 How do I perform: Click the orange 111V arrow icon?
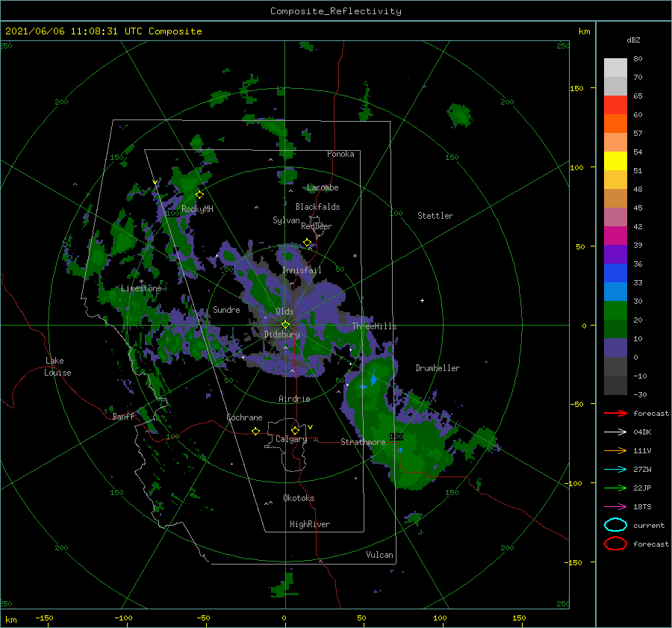615,450
